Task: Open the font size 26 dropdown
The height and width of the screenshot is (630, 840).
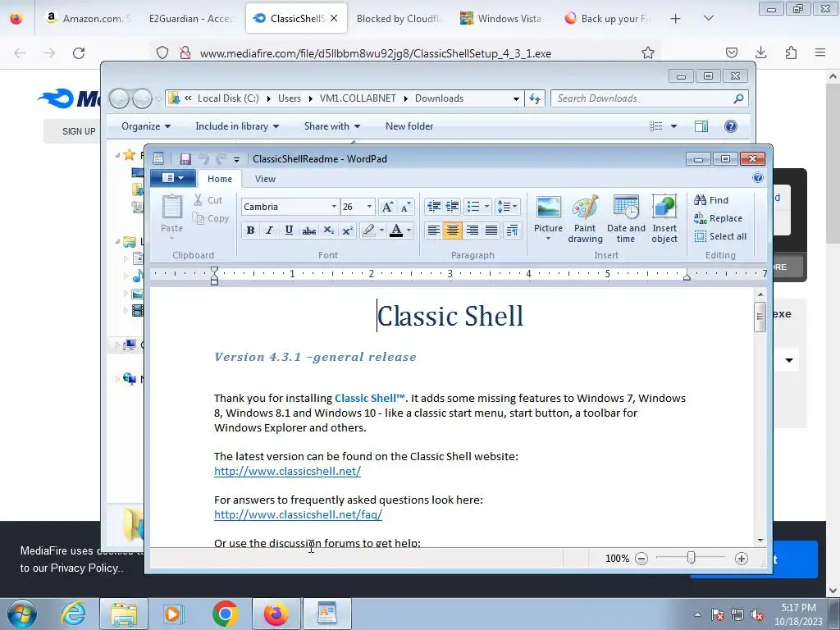Action: pyautogui.click(x=369, y=207)
